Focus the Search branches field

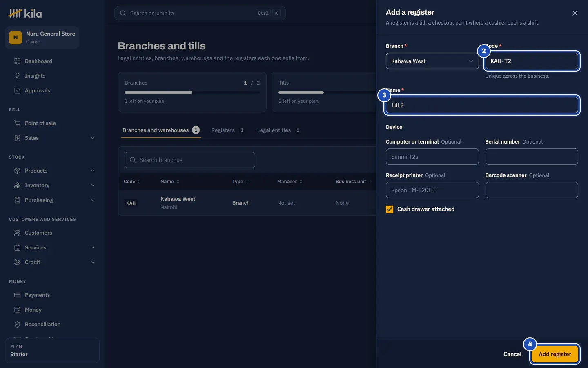pyautogui.click(x=190, y=160)
